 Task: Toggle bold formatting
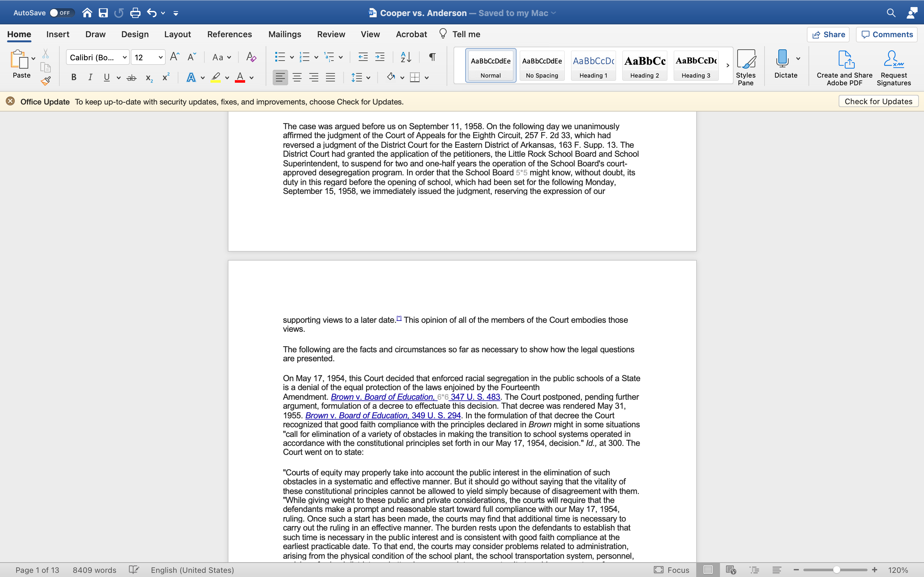pos(73,77)
